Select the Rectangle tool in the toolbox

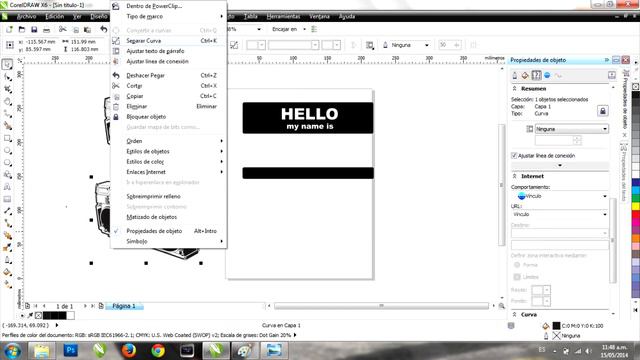[x=7, y=138]
